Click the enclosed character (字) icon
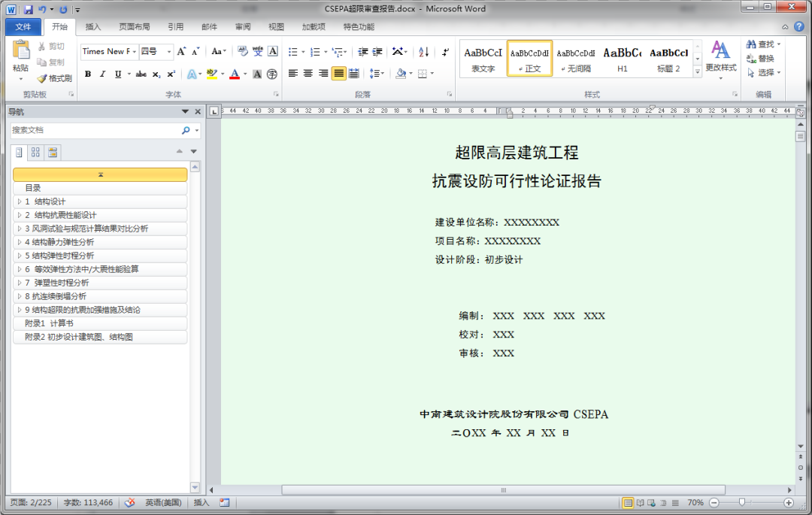This screenshot has height=515, width=812. click(x=272, y=74)
